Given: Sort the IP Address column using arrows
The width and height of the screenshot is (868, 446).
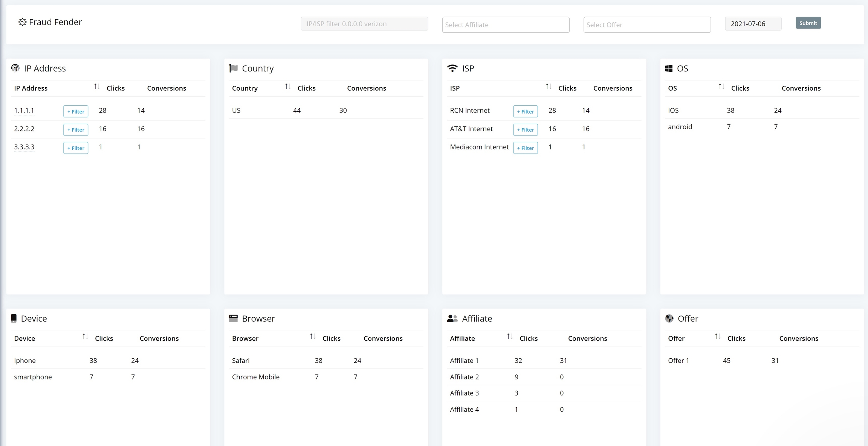Looking at the screenshot, I should pos(97,87).
